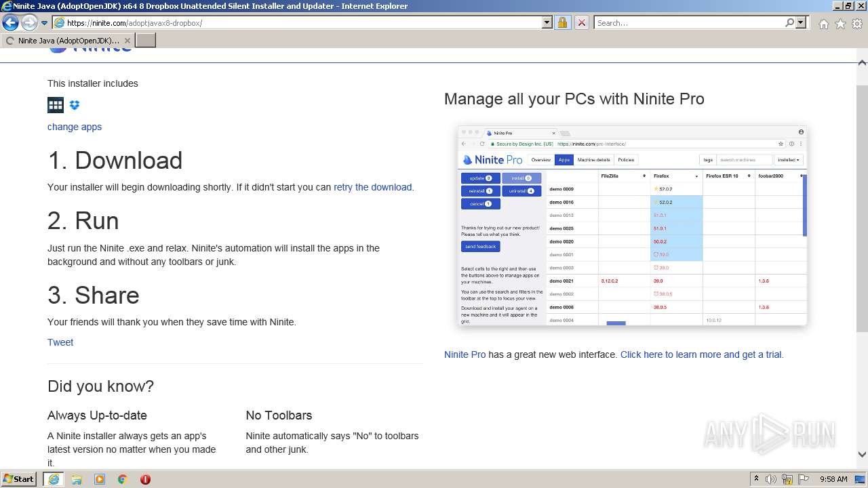Image resolution: width=868 pixels, height=488 pixels.
Task: Click the page scroll up arrow
Action: [x=862, y=62]
